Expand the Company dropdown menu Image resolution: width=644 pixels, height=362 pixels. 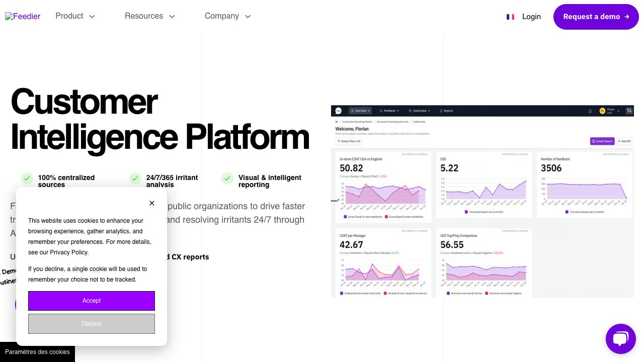(227, 16)
